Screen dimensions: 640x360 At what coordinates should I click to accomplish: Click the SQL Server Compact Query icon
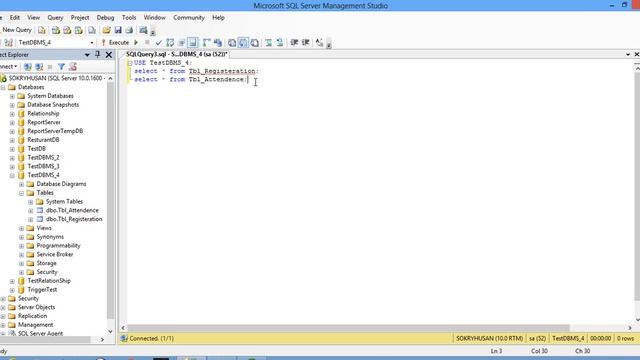coord(92,30)
